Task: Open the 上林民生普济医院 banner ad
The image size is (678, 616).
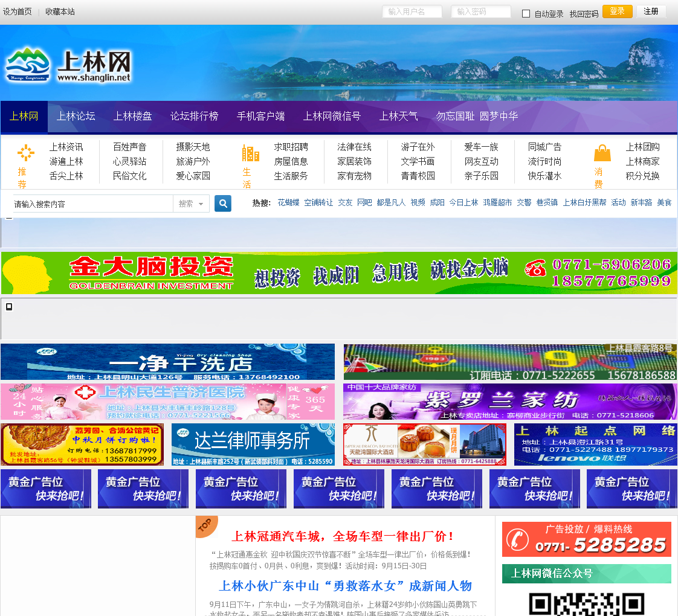Action: [168, 402]
